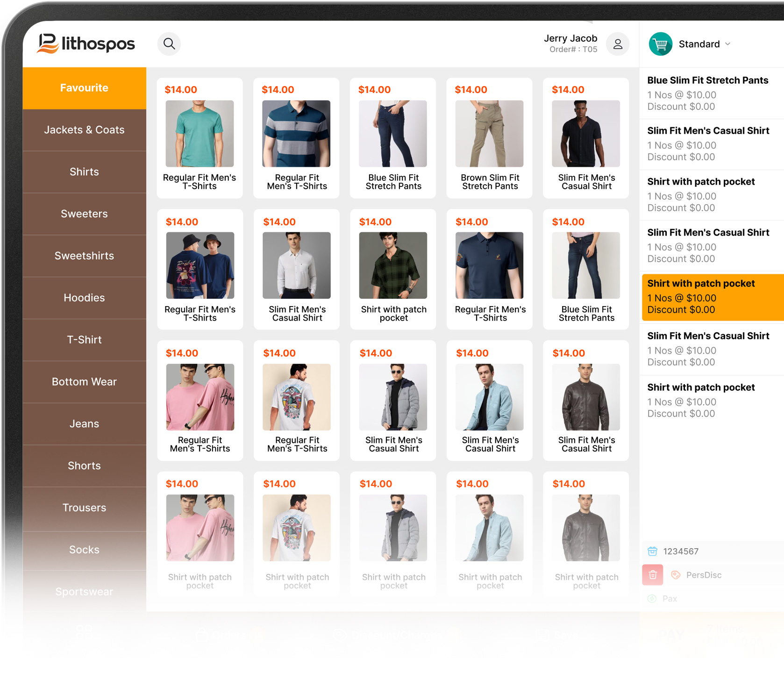Select the orange highlighted Shirt with patch pocket line

[713, 297]
